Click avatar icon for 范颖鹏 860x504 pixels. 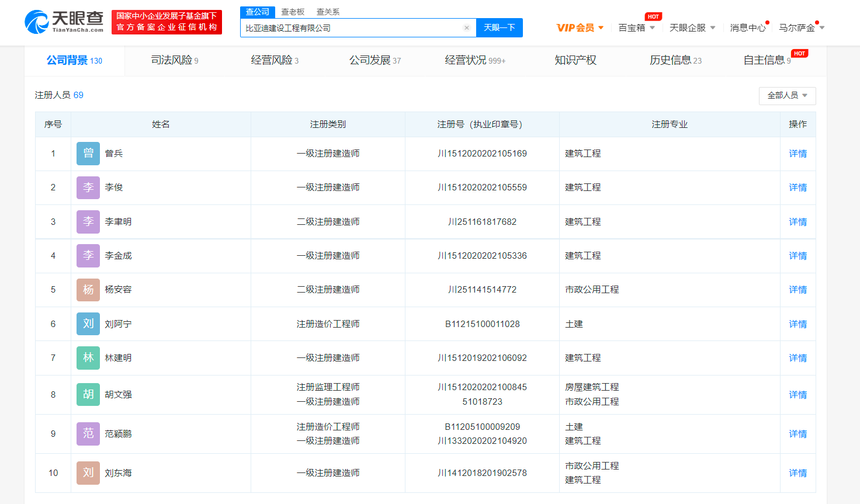point(88,434)
